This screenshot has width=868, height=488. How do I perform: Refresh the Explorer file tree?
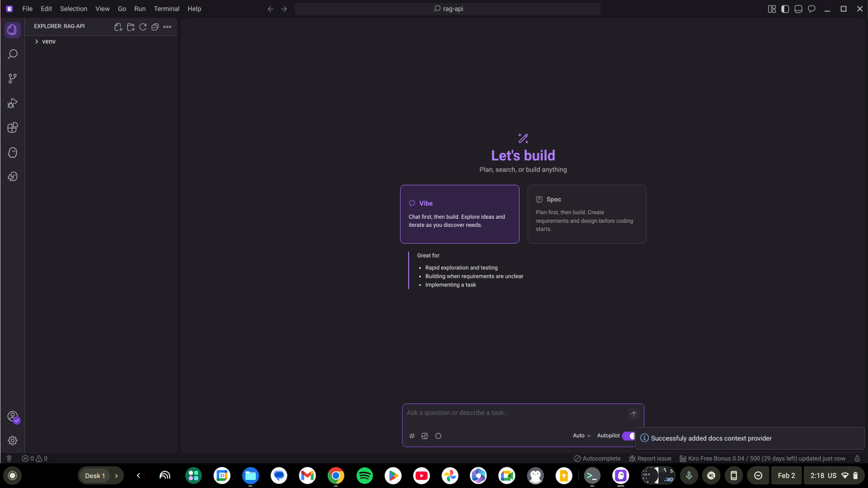click(143, 27)
